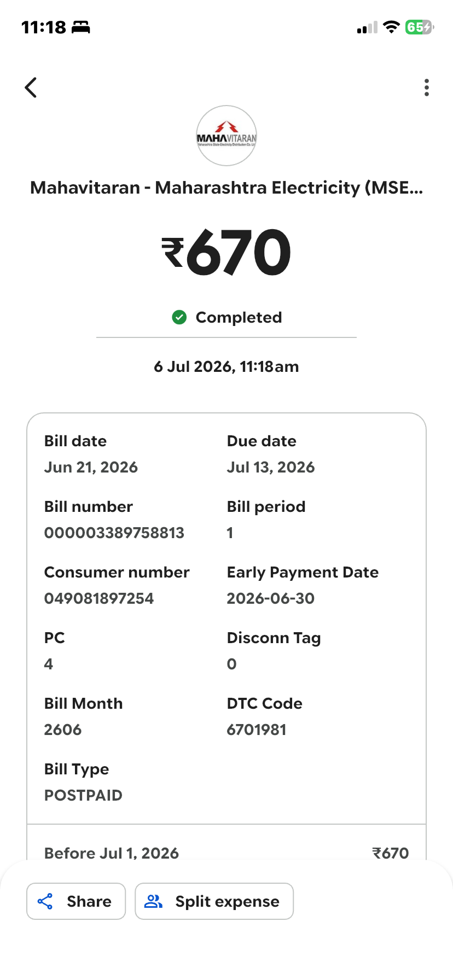Tap the bed focus mode icon
This screenshot has height=980, width=453.
[x=81, y=27]
